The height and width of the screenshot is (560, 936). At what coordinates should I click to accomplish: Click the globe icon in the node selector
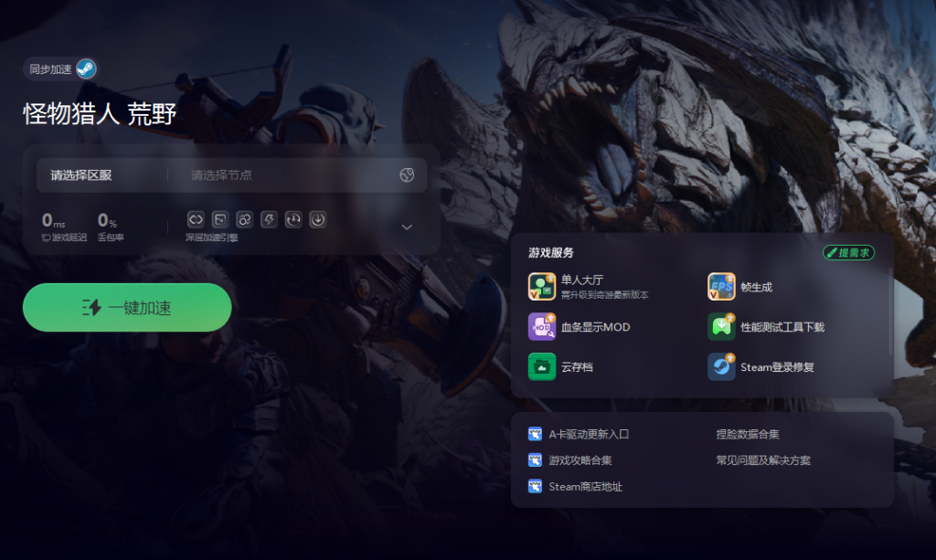point(407,174)
